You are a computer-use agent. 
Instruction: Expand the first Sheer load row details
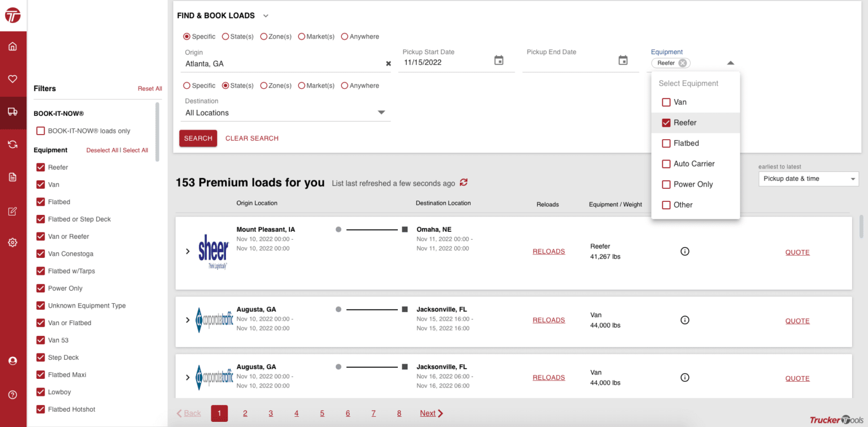coord(188,251)
